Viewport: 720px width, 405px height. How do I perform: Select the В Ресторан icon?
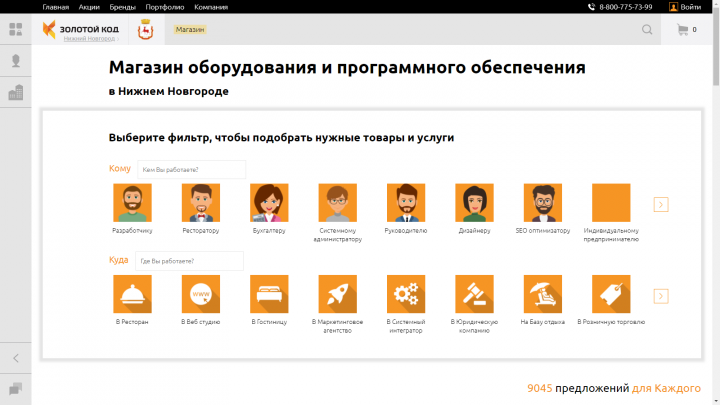[x=132, y=294]
